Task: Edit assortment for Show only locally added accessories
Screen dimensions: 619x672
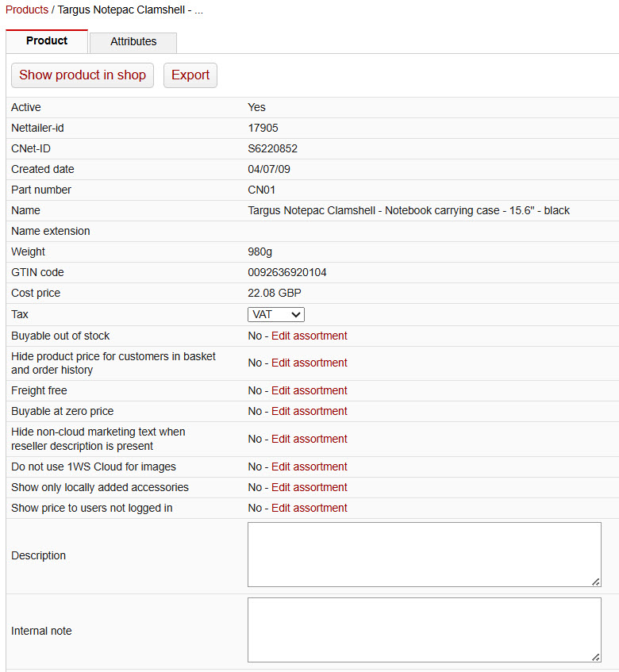Action: 309,487
